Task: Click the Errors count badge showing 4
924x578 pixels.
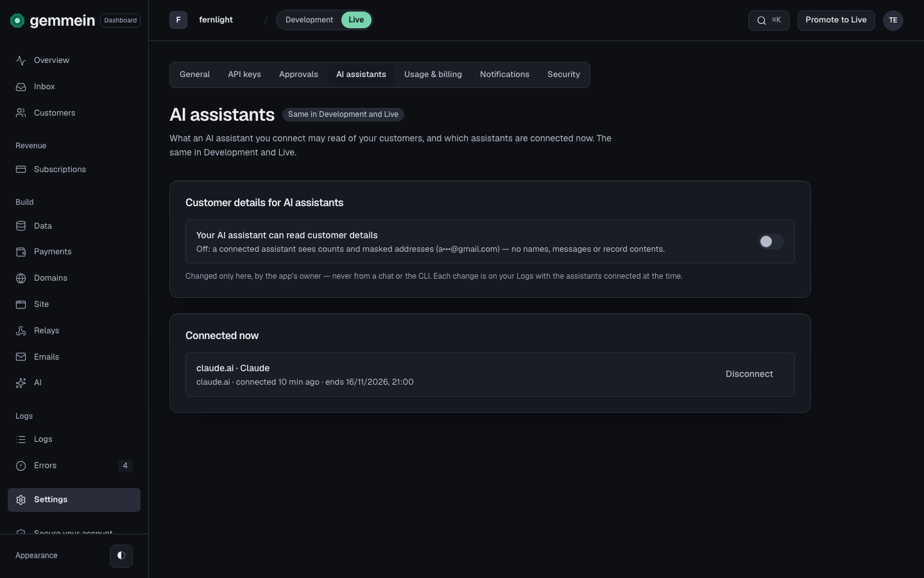Action: point(125,466)
